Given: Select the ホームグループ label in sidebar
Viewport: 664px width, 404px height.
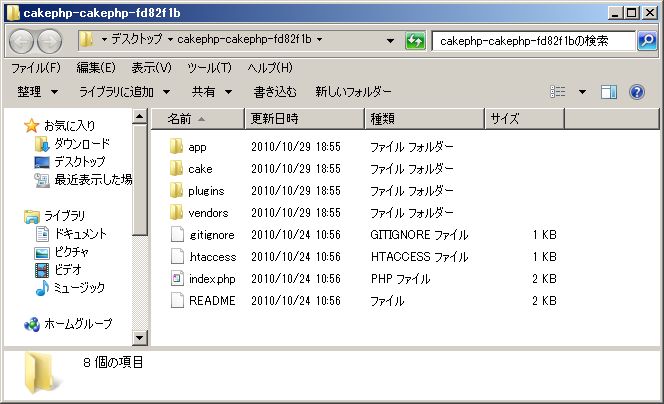Looking at the screenshot, I should 78,324.
